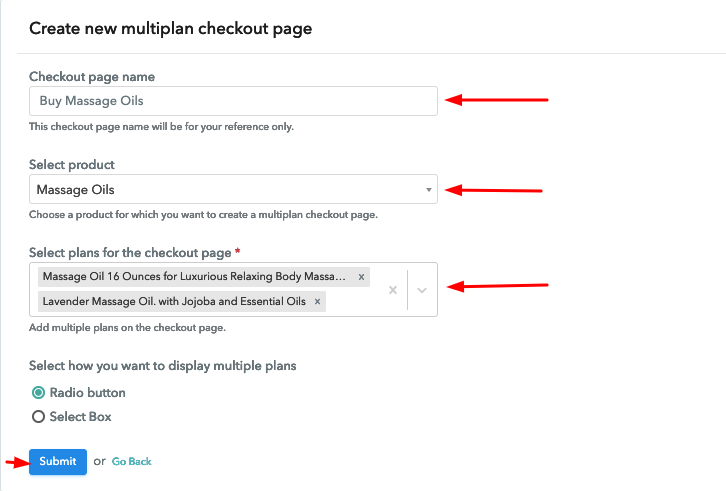Clear all selected plans with the X

pos(393,290)
